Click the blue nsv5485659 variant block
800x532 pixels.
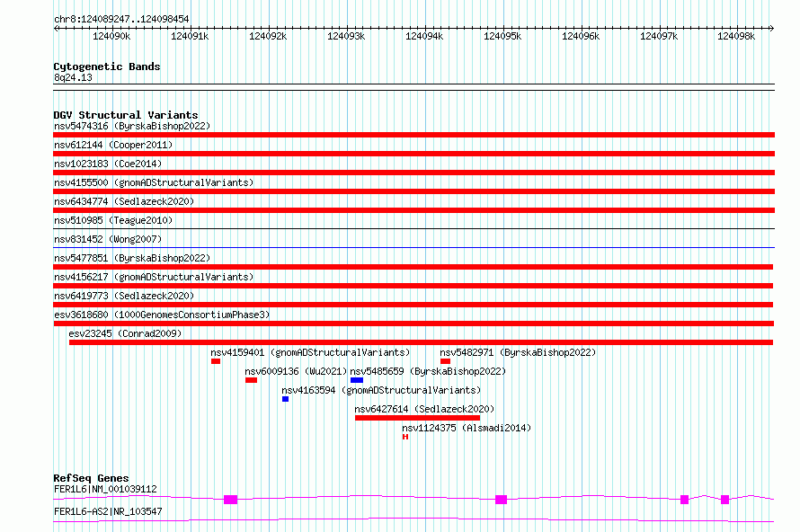(357, 380)
